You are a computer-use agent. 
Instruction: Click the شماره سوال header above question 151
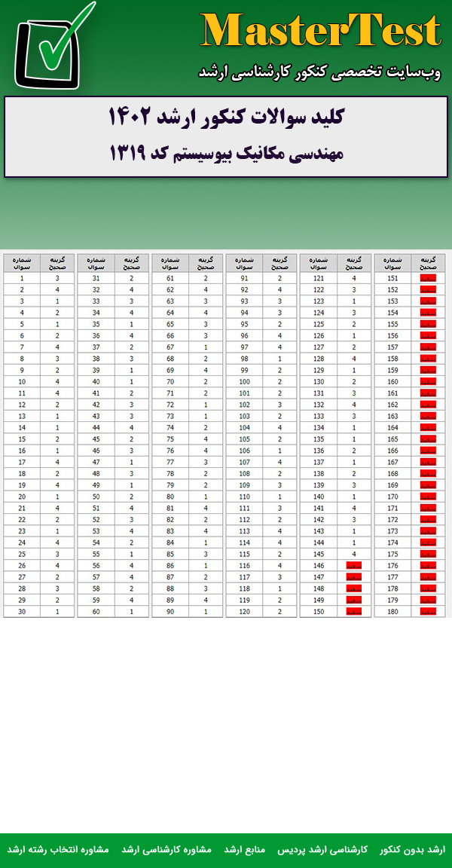click(392, 263)
